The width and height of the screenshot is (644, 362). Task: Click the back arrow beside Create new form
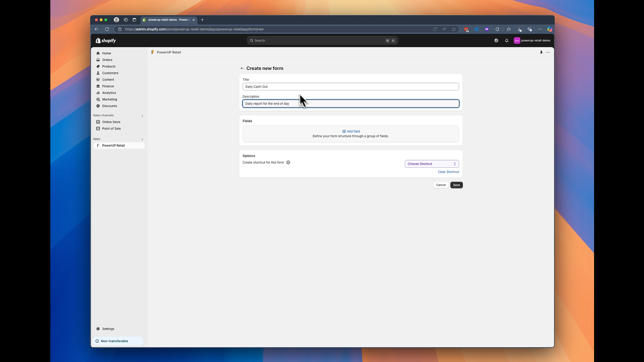[242, 68]
